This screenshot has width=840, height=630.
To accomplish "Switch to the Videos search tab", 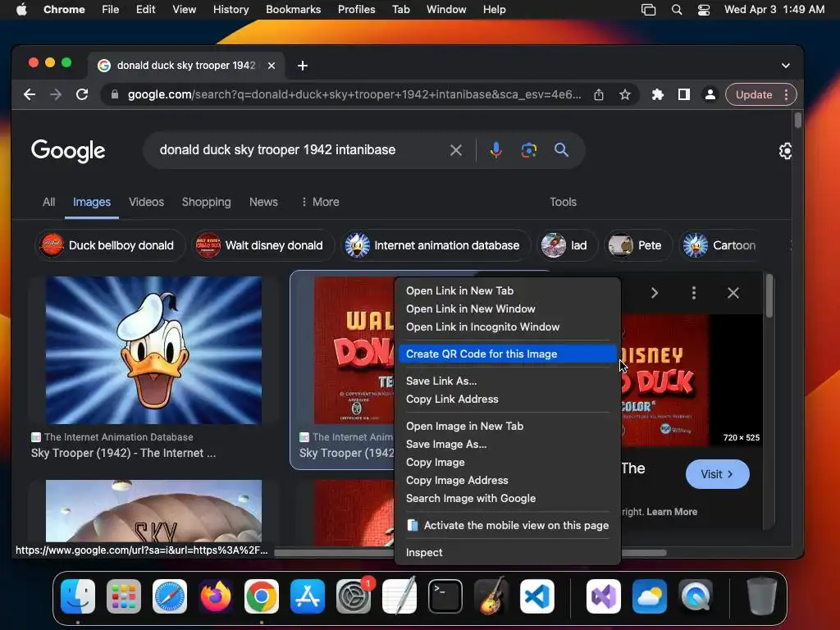I will (146, 202).
